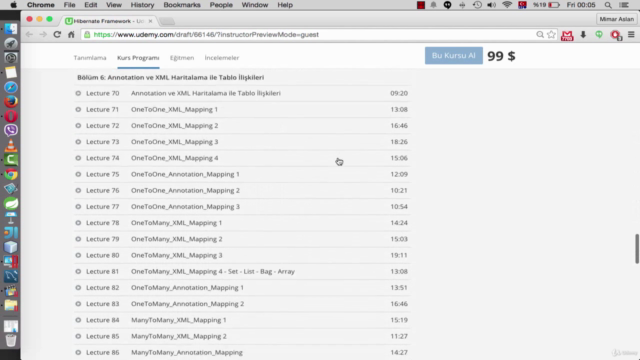Click the download arrow extension icon

[583, 35]
